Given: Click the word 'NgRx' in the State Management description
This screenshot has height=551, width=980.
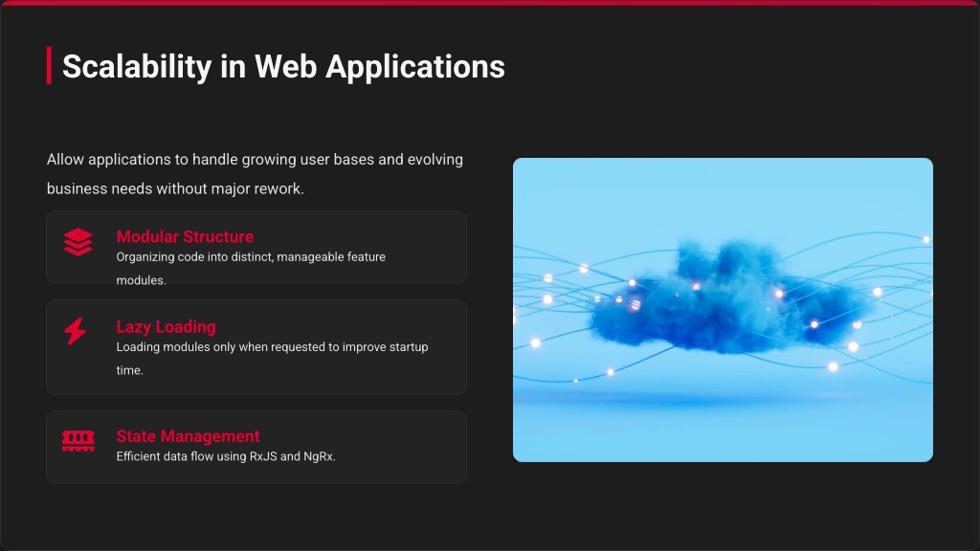Looking at the screenshot, I should [x=318, y=456].
